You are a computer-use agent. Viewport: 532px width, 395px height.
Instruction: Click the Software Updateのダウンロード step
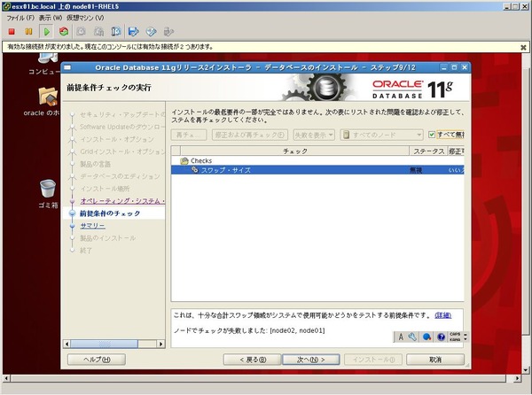[x=122, y=127]
